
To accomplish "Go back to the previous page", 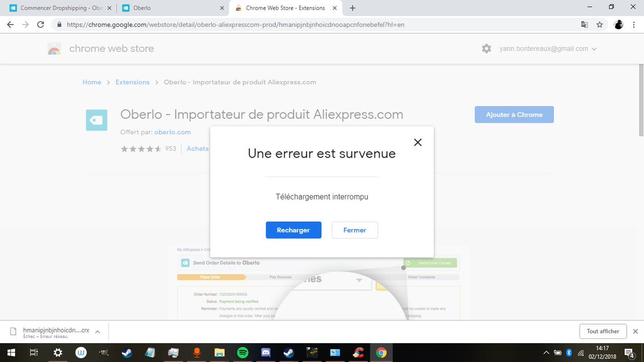I will (x=10, y=25).
